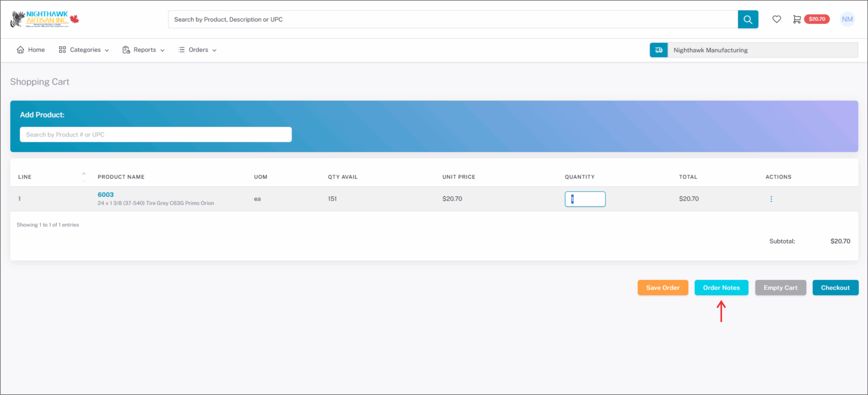The width and height of the screenshot is (868, 395).
Task: Click the magnifying glass search button
Action: coord(748,19)
